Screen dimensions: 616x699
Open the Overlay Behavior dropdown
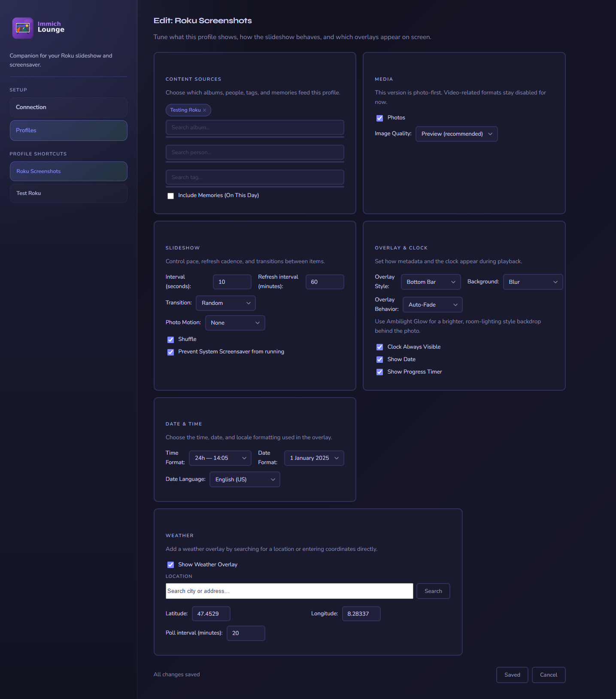pyautogui.click(x=433, y=305)
